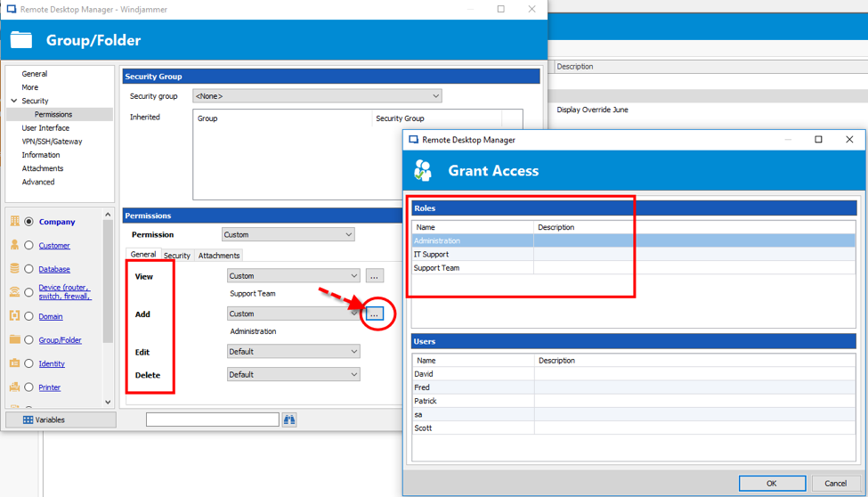This screenshot has width=868, height=497.
Task: Select the Domain radio button
Action: [28, 316]
